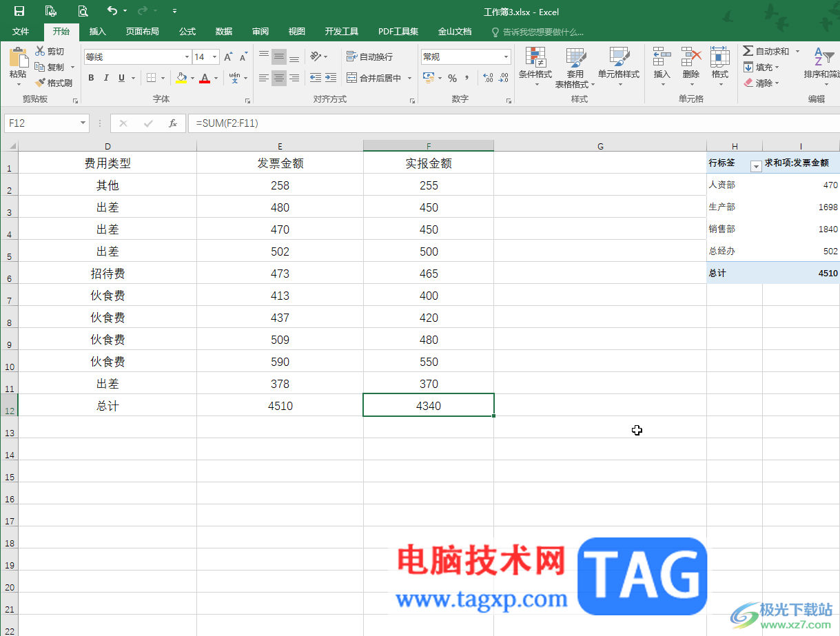Expand the AutoSum (自动求和) dropdown arrow
The height and width of the screenshot is (636, 840).
[797, 51]
